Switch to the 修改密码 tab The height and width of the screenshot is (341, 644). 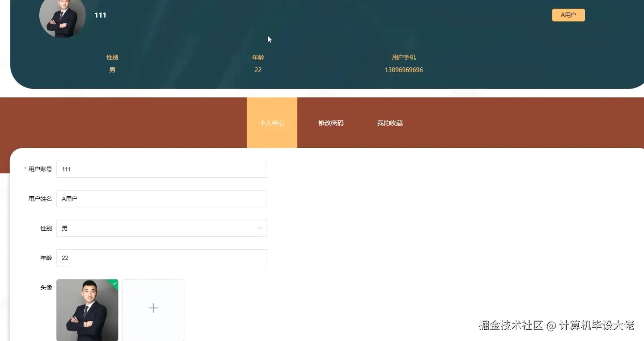[x=330, y=123]
